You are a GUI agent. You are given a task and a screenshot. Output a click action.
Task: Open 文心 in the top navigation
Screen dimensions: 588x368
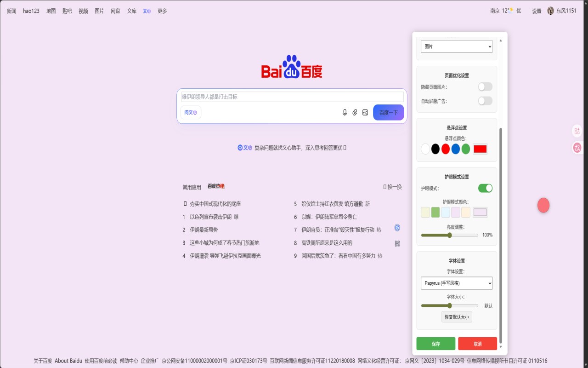tap(147, 11)
